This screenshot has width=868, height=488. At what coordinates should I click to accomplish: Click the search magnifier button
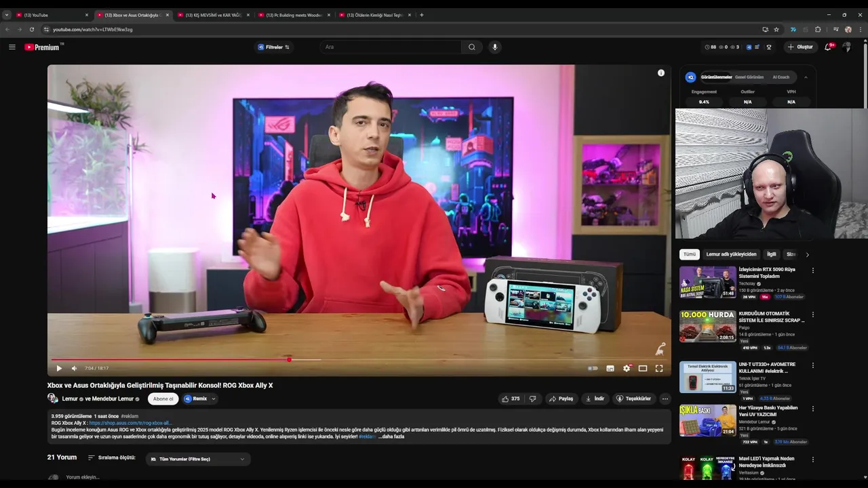(472, 47)
